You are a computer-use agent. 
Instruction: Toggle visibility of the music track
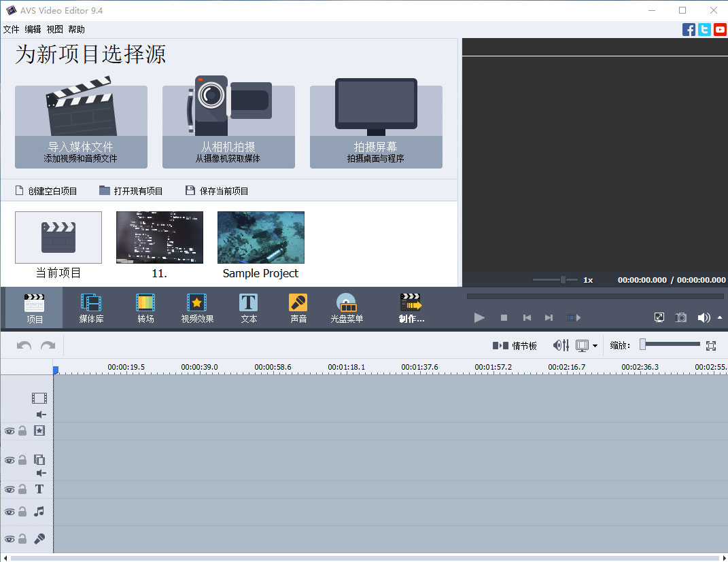tap(10, 512)
